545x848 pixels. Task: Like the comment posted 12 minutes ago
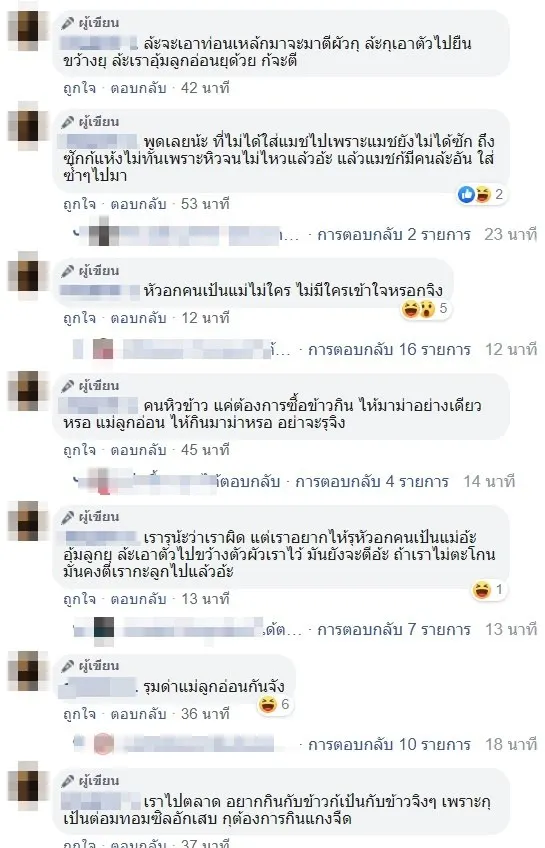point(79,318)
